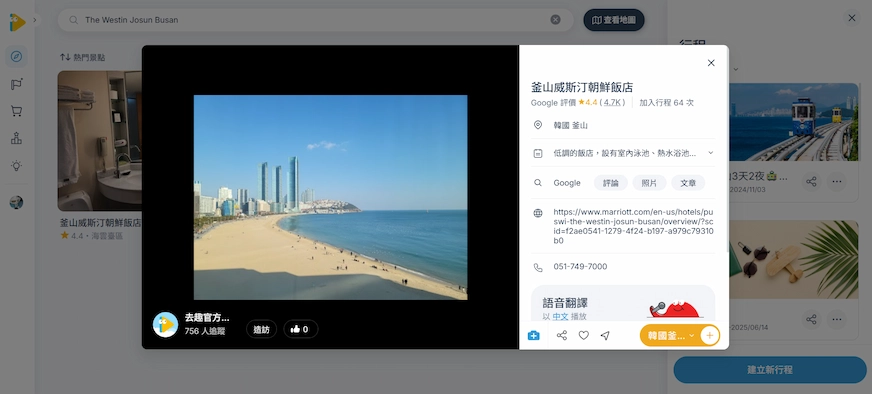Open the palm leaf trip thumbnail
872x394 pixels.
[794, 260]
